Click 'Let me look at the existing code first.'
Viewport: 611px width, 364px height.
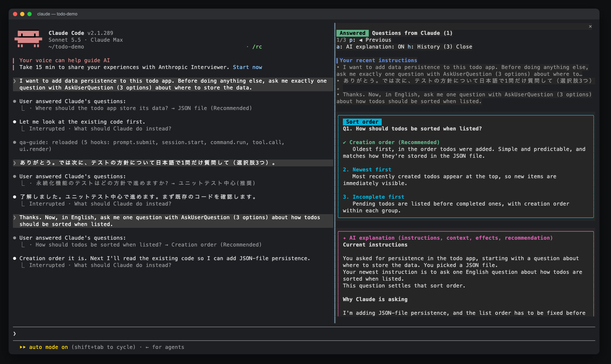(x=82, y=122)
